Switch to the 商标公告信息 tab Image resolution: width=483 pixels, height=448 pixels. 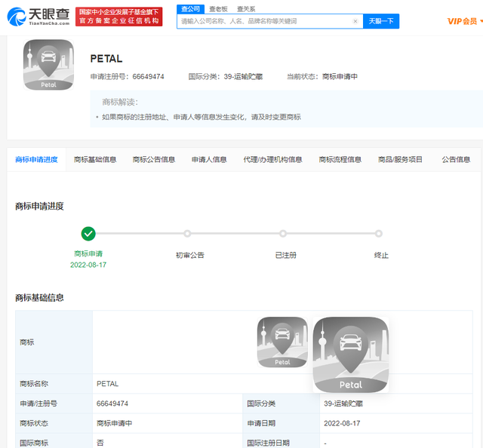[154, 159]
